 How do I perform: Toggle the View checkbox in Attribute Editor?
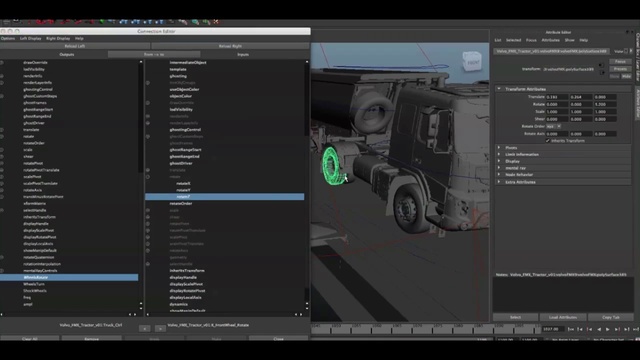click(626, 51)
